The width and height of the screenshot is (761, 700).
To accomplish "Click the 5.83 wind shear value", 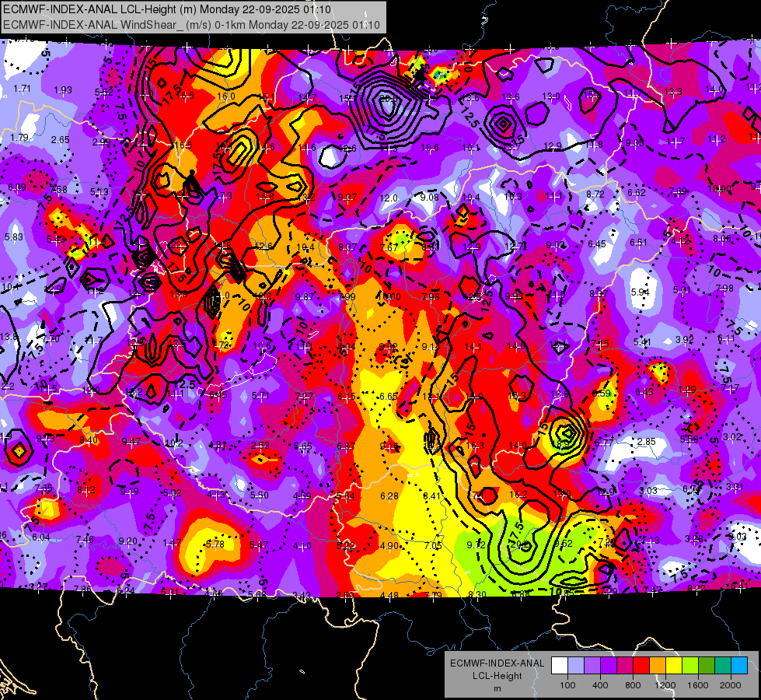I will 13,236.
